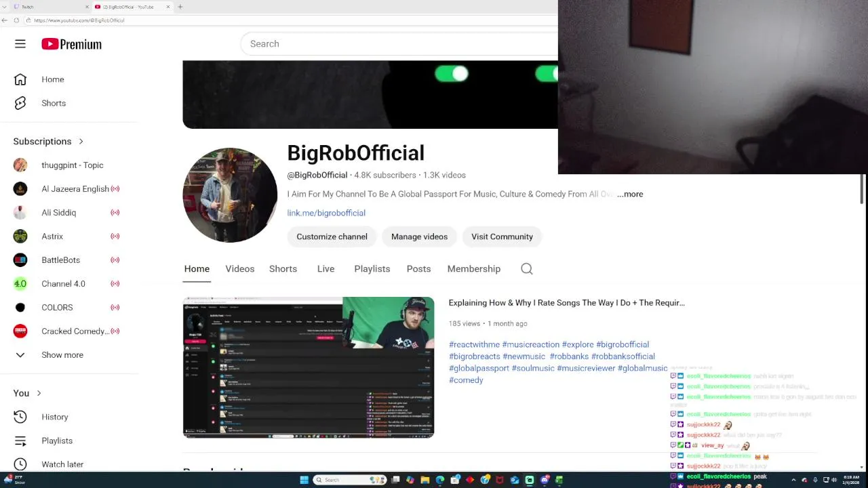The width and height of the screenshot is (868, 488).
Task: Open Microsoft Edge from the taskbar
Action: (x=440, y=480)
